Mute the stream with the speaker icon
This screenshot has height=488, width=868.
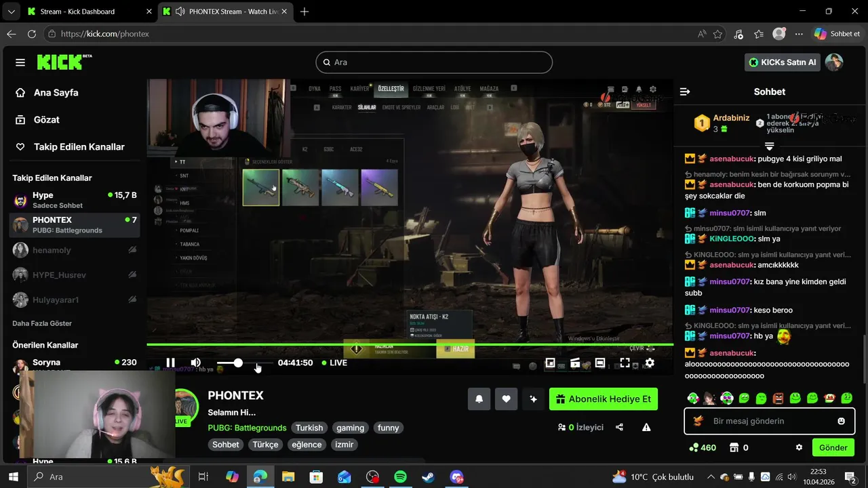(x=195, y=363)
